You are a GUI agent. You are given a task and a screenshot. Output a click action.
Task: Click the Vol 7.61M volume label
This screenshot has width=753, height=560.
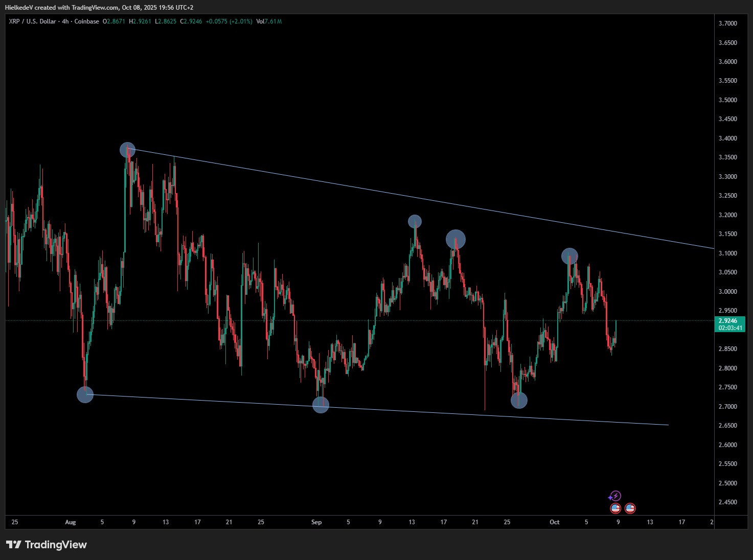tap(269, 21)
